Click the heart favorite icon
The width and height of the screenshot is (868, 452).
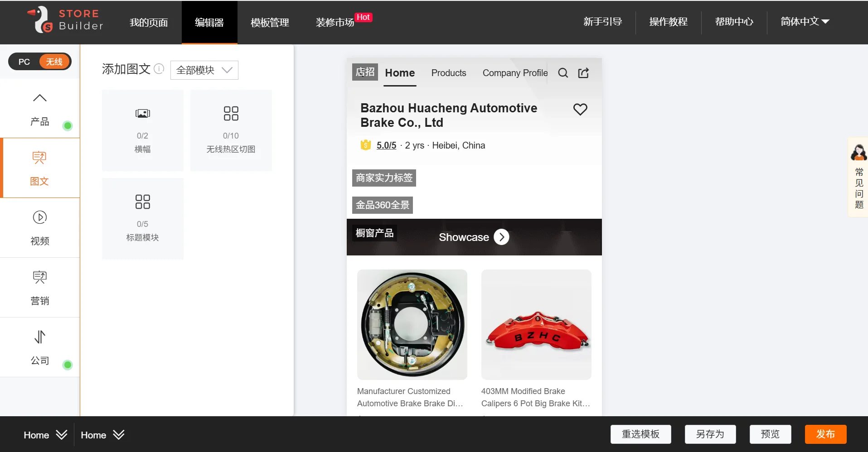(580, 109)
